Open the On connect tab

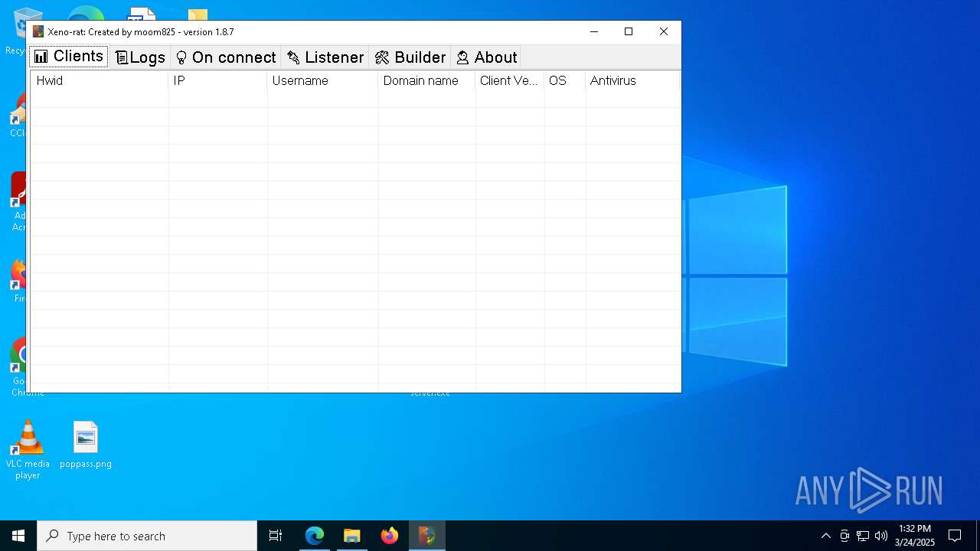pos(226,57)
